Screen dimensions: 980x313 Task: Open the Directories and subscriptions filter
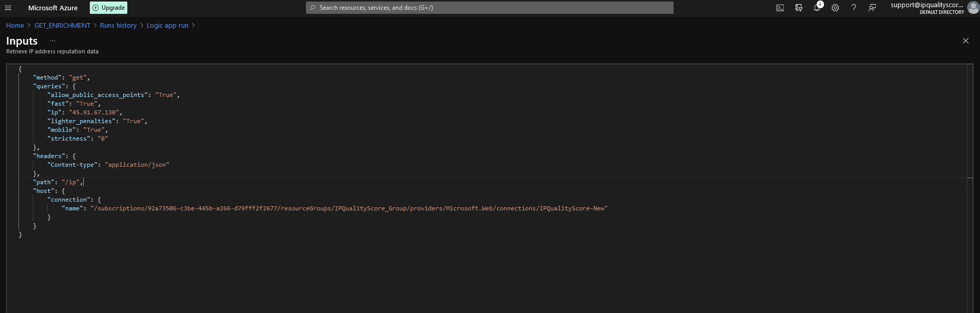click(x=799, y=8)
